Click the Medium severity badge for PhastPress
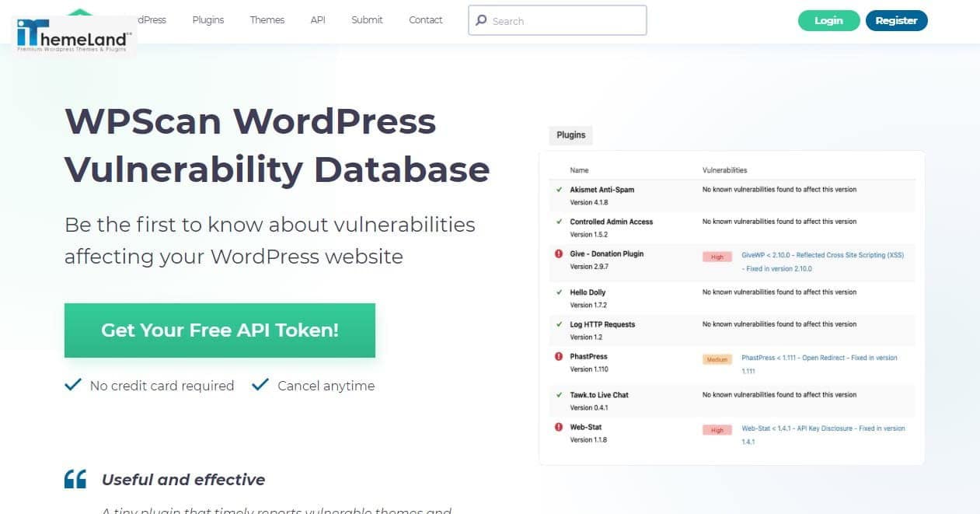Viewport: 980px width, 514px height. point(717,358)
